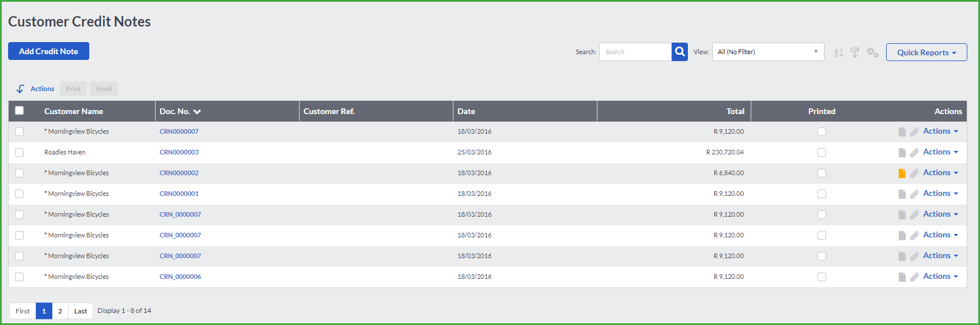The image size is (980, 325).
Task: Click the A-Z sort icon
Action: coord(839,52)
